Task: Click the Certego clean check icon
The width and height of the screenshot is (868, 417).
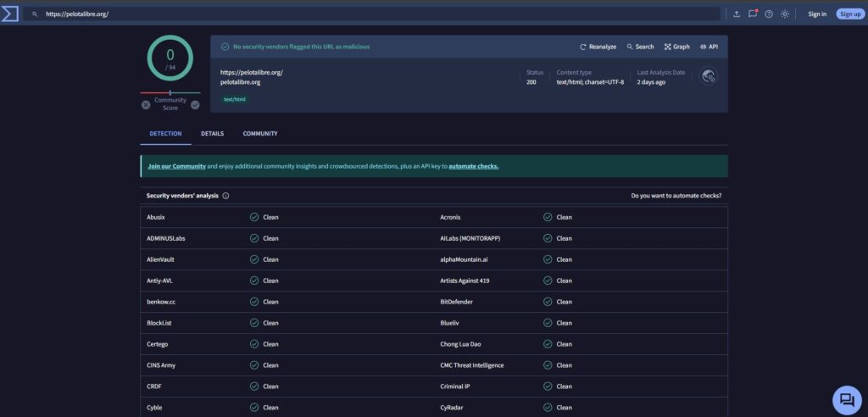Action: click(x=254, y=344)
